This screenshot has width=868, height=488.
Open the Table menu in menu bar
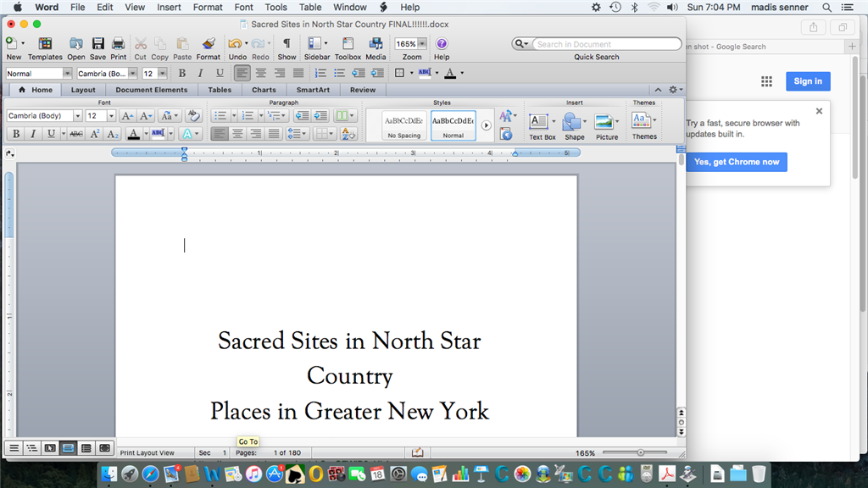tap(310, 7)
